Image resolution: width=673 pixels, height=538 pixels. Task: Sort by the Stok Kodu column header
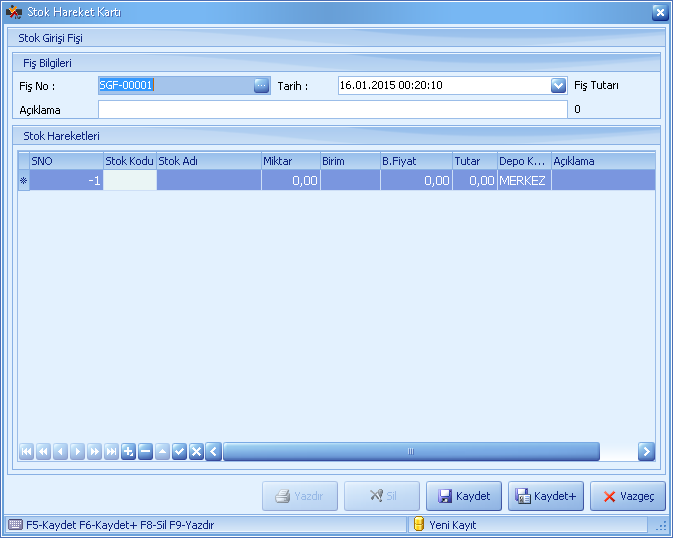(x=130, y=161)
